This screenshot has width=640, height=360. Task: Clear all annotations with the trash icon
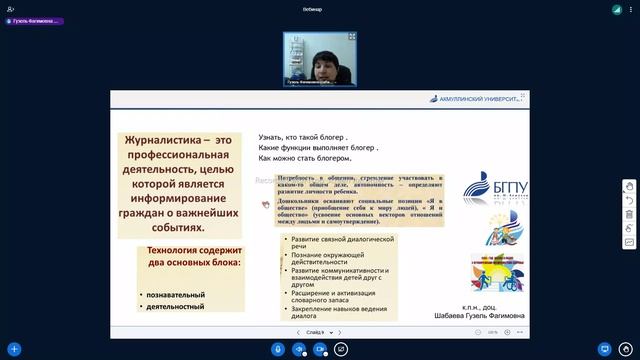tap(629, 214)
